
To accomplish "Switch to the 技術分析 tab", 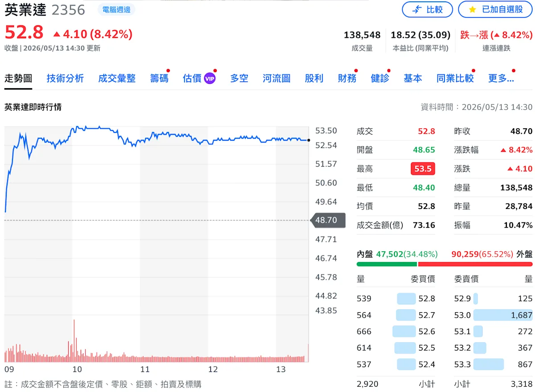I will point(65,79).
